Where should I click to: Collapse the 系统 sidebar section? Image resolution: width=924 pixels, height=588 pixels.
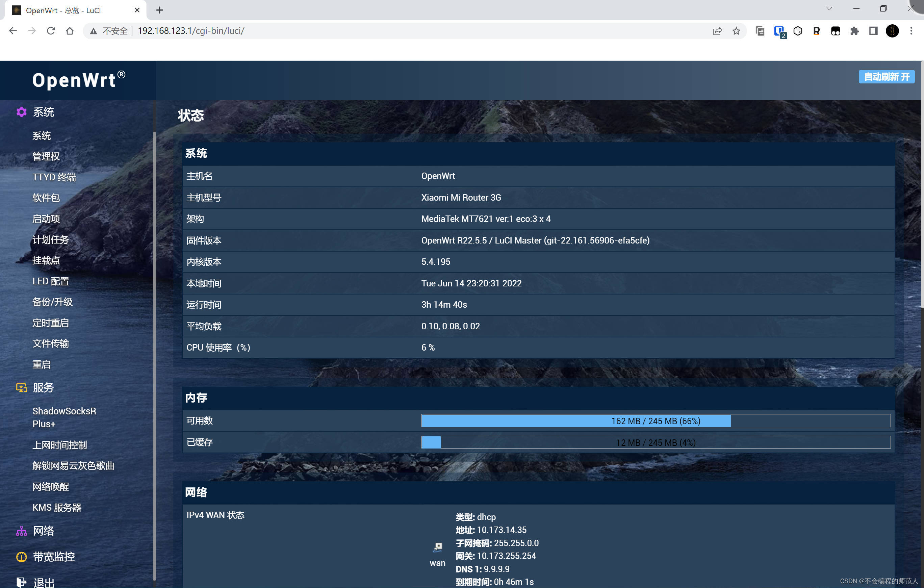click(43, 112)
